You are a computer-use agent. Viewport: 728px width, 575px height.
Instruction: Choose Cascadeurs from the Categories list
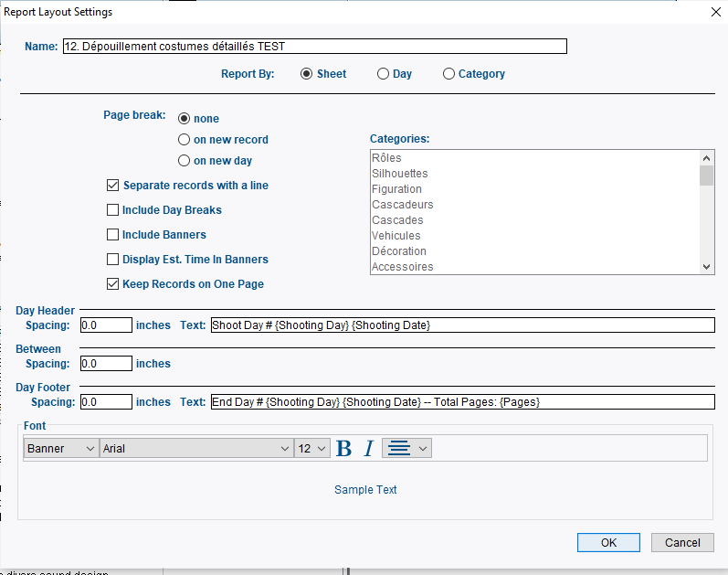coord(403,205)
